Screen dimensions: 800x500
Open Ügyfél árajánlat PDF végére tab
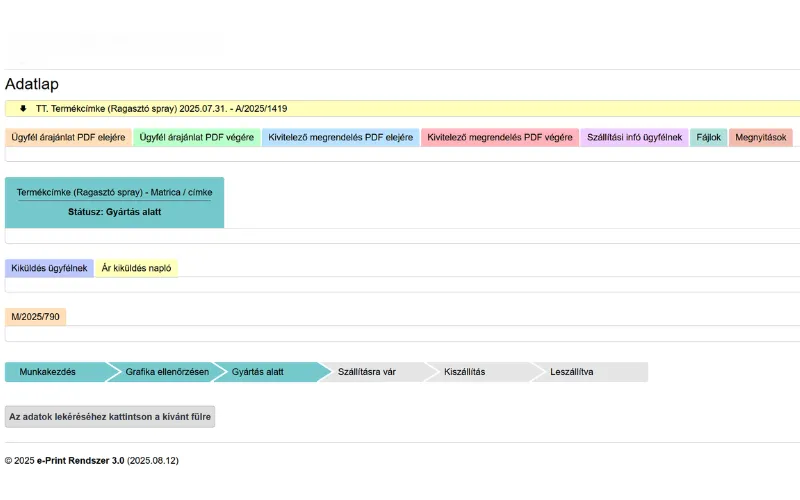pyautogui.click(x=196, y=137)
